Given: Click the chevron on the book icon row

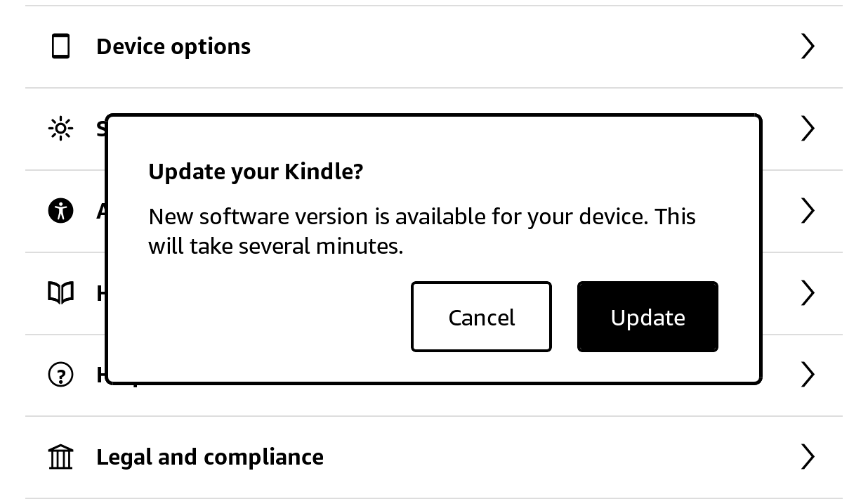Looking at the screenshot, I should [808, 292].
